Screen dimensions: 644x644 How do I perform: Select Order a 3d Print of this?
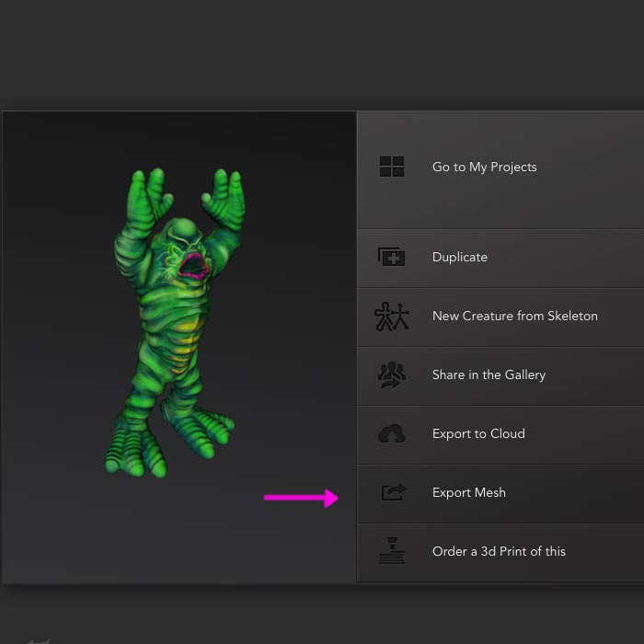coord(499,552)
